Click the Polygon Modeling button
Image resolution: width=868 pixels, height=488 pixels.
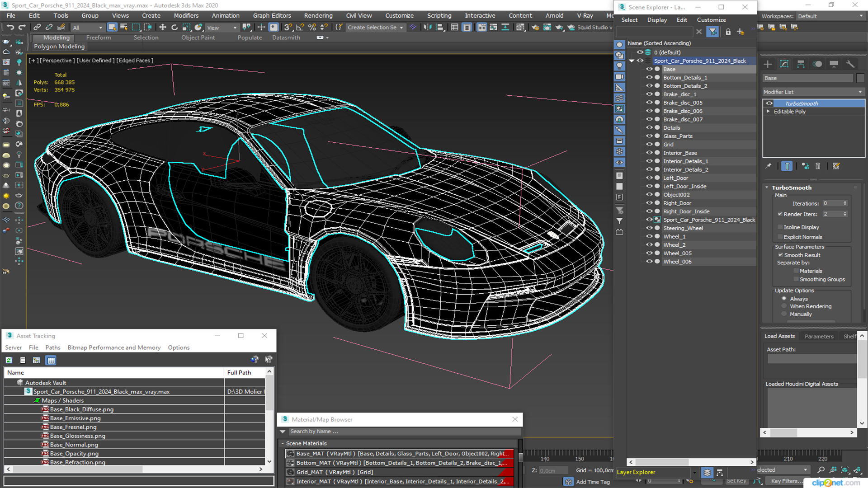[x=59, y=47]
